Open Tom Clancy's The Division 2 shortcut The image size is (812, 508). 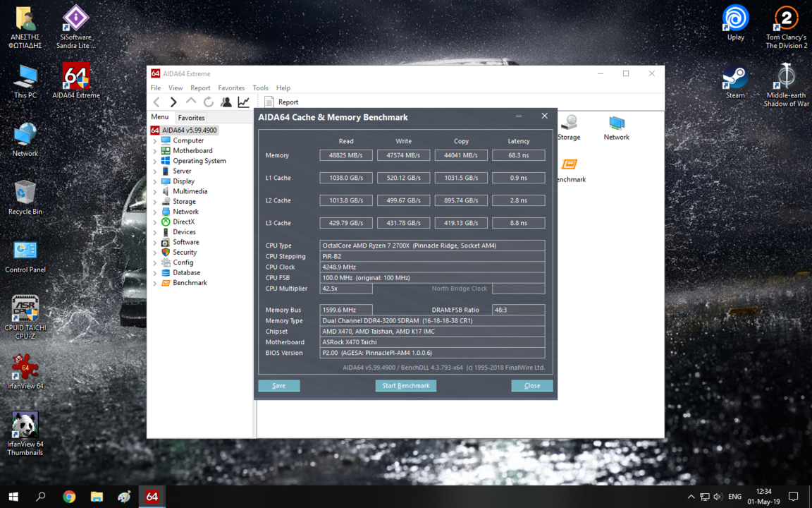click(x=786, y=27)
